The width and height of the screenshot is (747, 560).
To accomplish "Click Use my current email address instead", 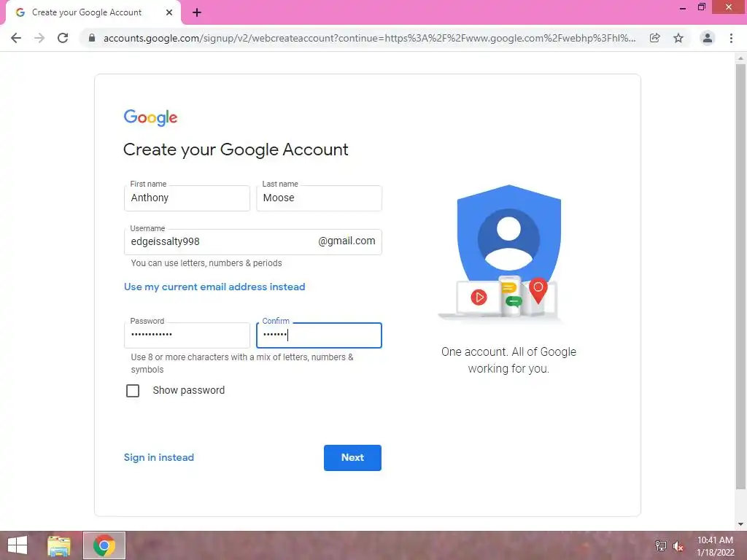I will pyautogui.click(x=214, y=287).
